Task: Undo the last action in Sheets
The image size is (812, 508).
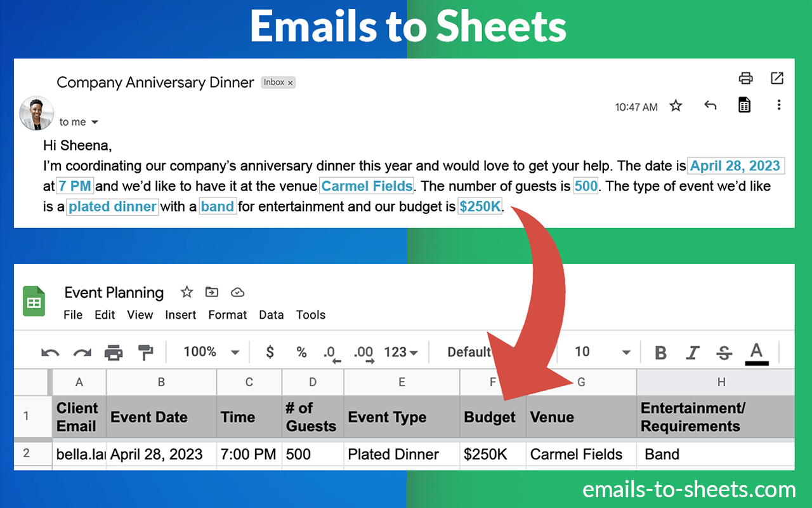Action: [x=51, y=352]
